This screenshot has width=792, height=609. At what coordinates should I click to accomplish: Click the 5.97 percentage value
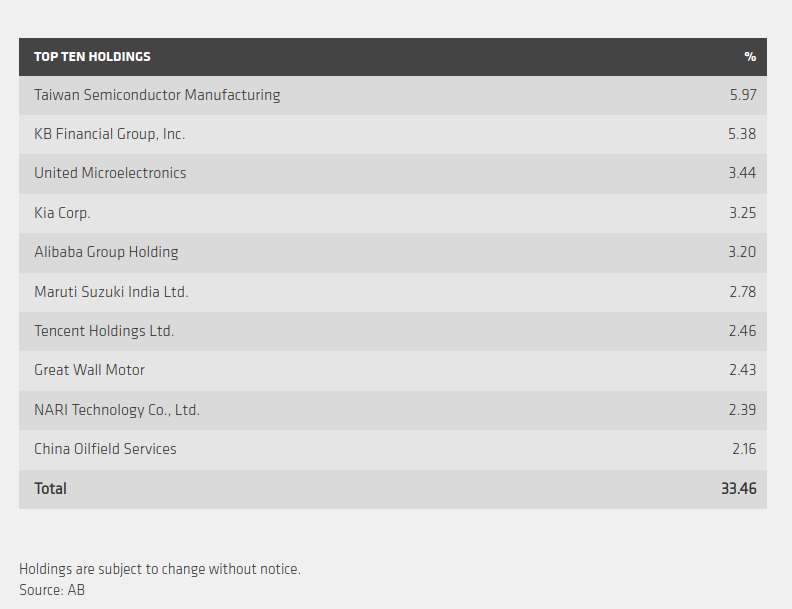(x=743, y=95)
